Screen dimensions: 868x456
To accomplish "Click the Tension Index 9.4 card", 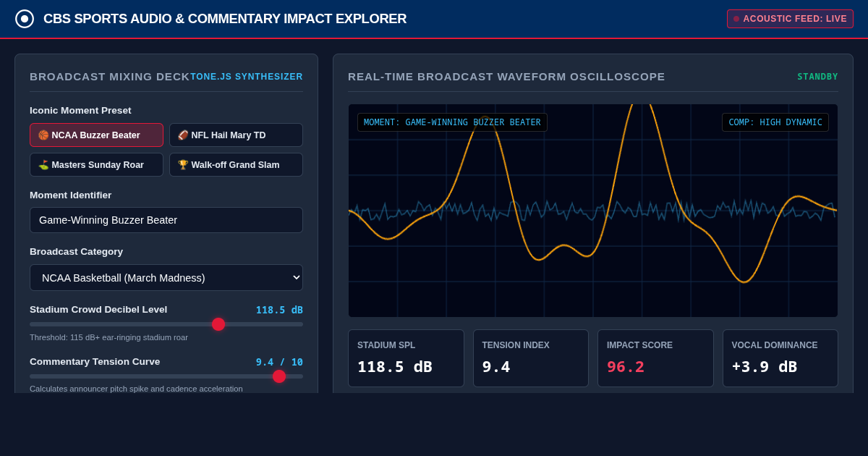I will 531,358.
